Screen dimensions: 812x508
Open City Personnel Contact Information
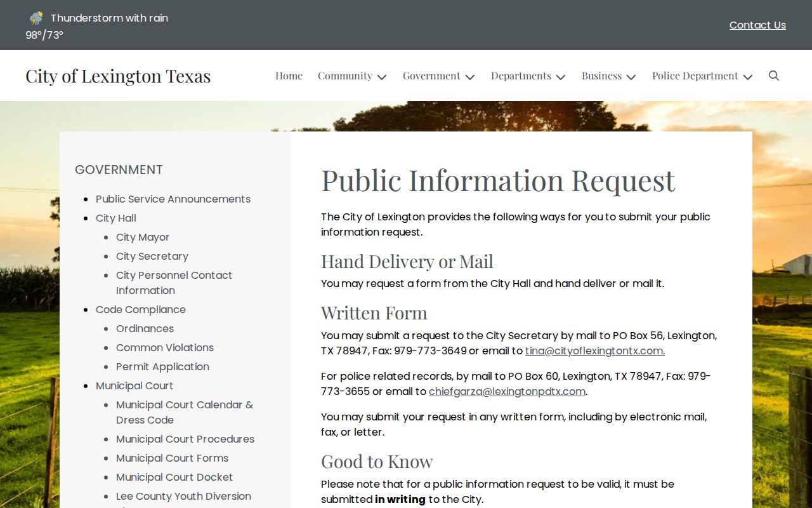pos(174,283)
